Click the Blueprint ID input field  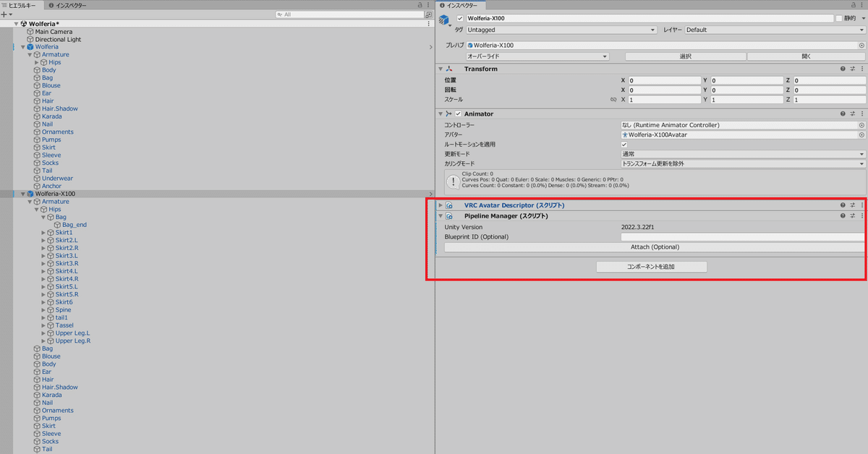[743, 237]
